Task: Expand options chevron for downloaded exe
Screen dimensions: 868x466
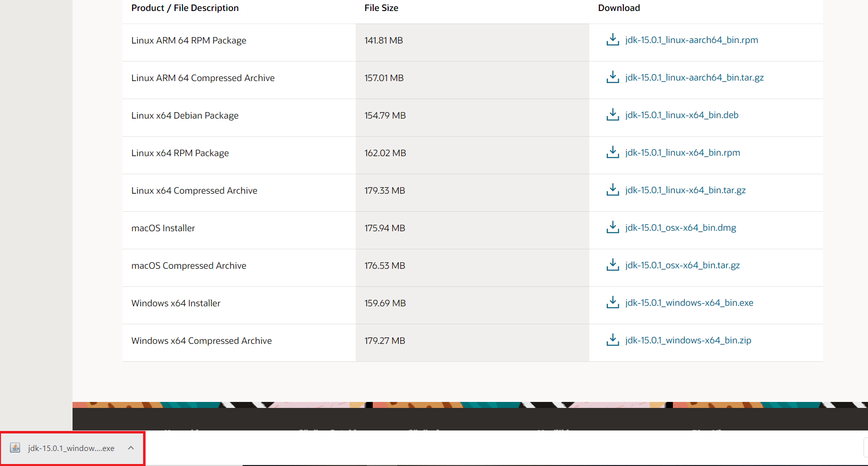Action: pos(131,448)
